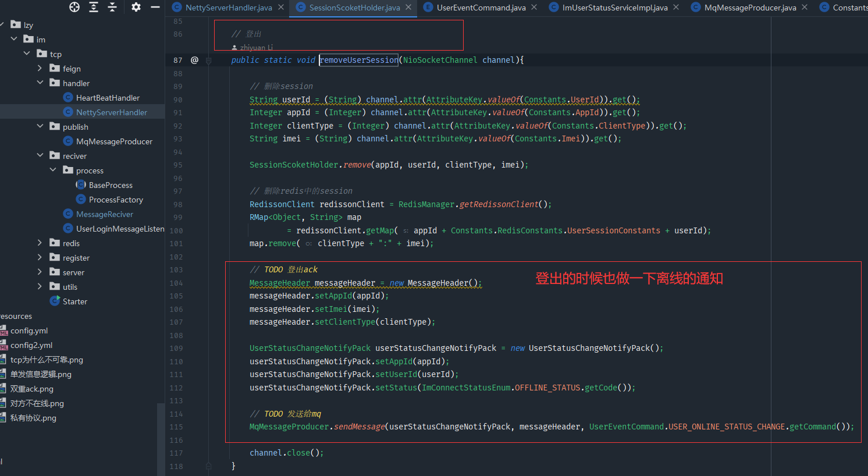Viewport: 868px width, 476px height.
Task: Expand the redis folder chevron
Action: click(40, 243)
